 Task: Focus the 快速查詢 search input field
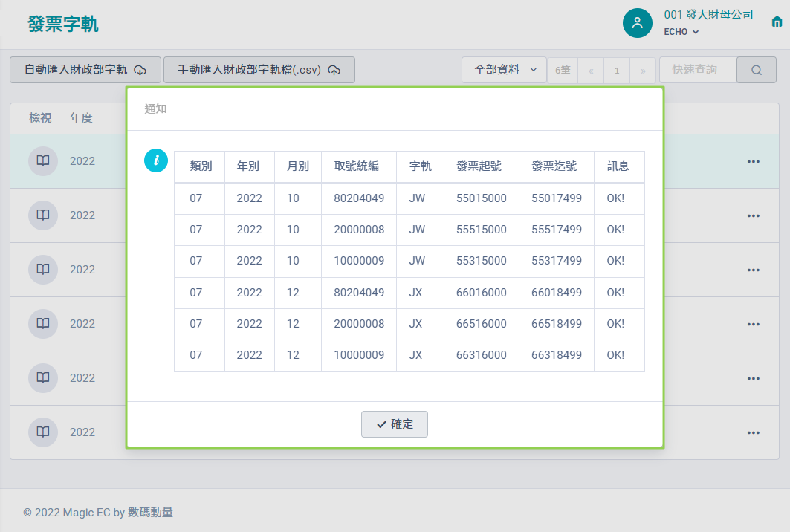tap(697, 70)
